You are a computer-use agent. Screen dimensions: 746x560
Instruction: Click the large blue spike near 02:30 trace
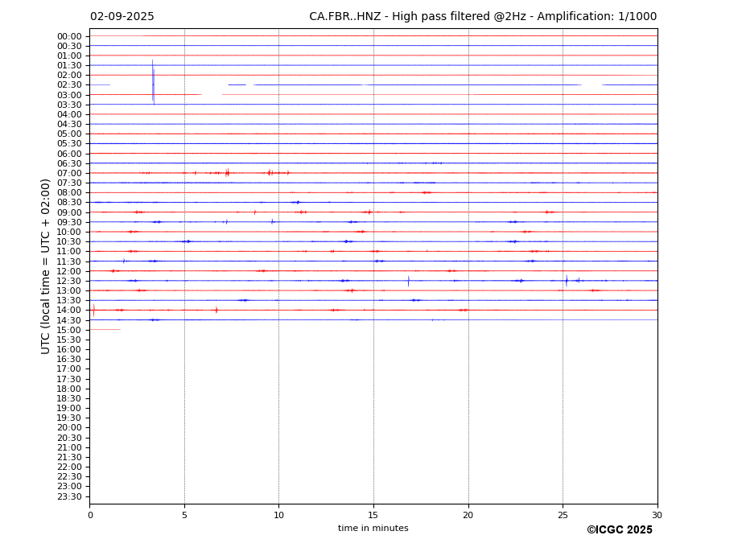coord(153,82)
